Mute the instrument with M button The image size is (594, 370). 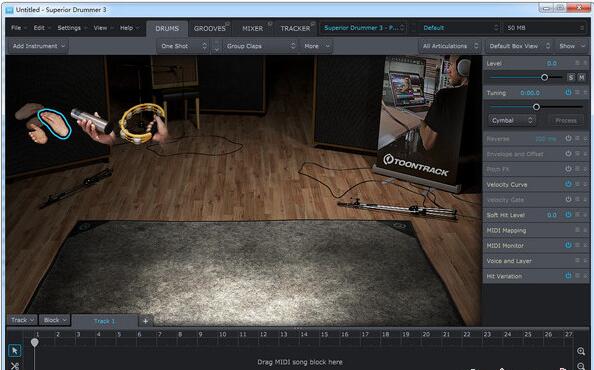coord(581,77)
